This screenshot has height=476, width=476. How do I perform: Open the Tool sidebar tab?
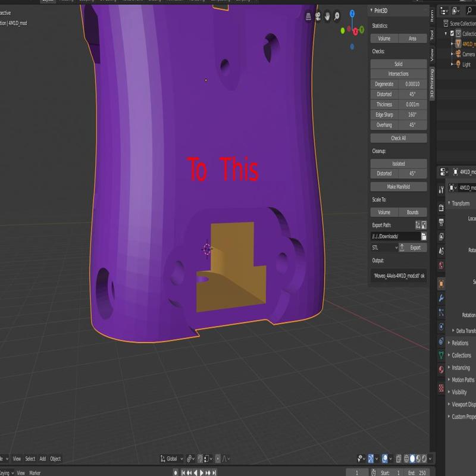tap(432, 35)
